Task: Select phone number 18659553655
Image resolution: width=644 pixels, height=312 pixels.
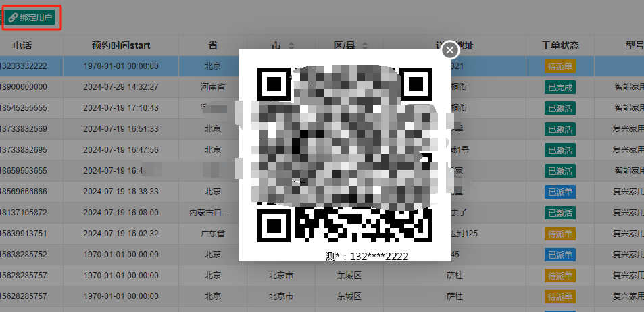Action: pyautogui.click(x=24, y=171)
